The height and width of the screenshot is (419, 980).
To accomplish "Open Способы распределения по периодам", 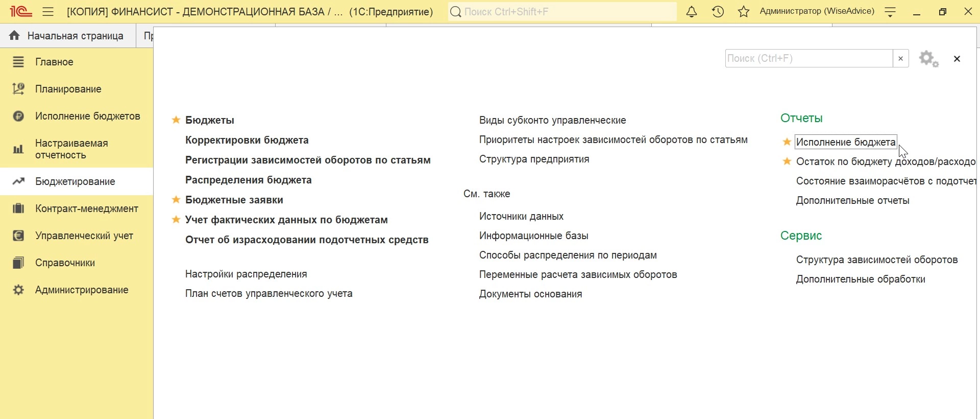I will point(568,255).
